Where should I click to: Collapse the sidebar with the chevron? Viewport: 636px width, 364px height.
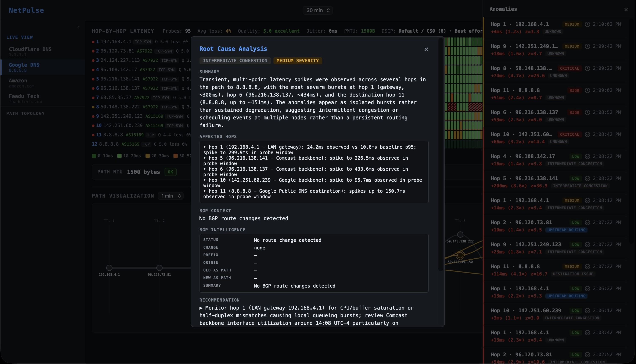point(78,27)
